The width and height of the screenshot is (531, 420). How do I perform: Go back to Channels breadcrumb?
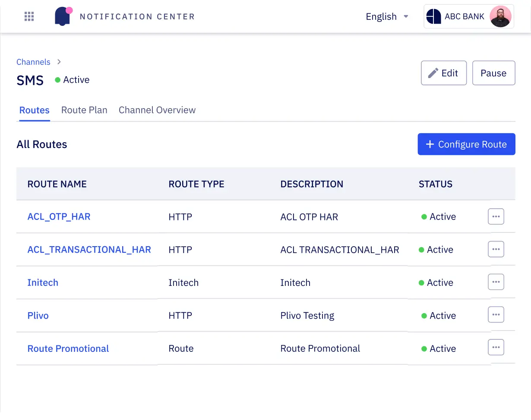click(x=33, y=62)
